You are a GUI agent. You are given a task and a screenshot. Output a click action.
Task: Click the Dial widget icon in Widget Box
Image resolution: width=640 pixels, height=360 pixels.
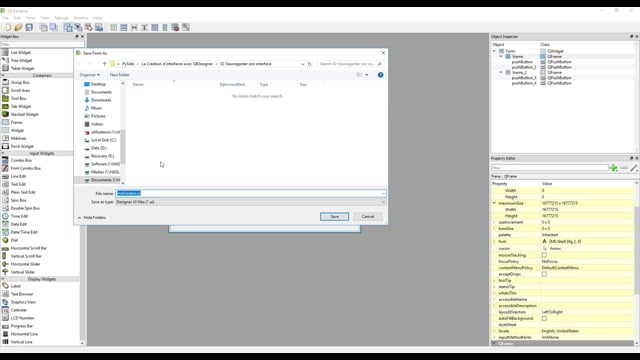coord(5,240)
